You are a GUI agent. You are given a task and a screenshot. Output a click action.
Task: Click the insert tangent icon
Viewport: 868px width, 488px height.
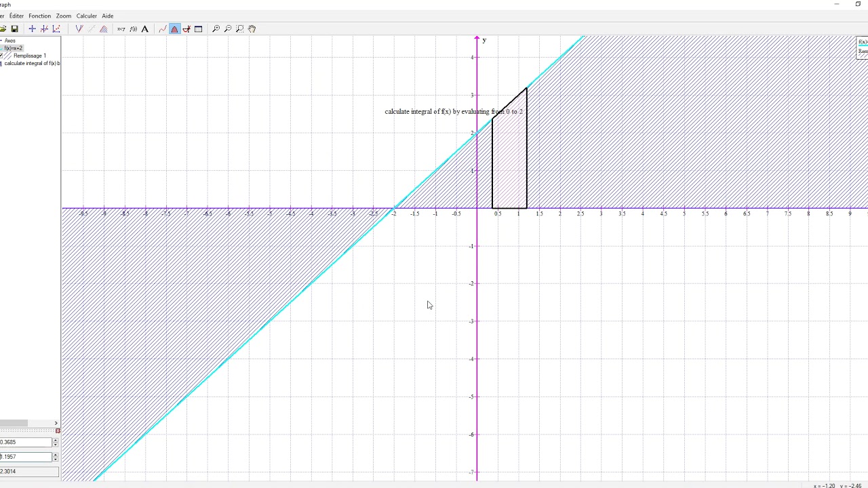click(x=44, y=28)
